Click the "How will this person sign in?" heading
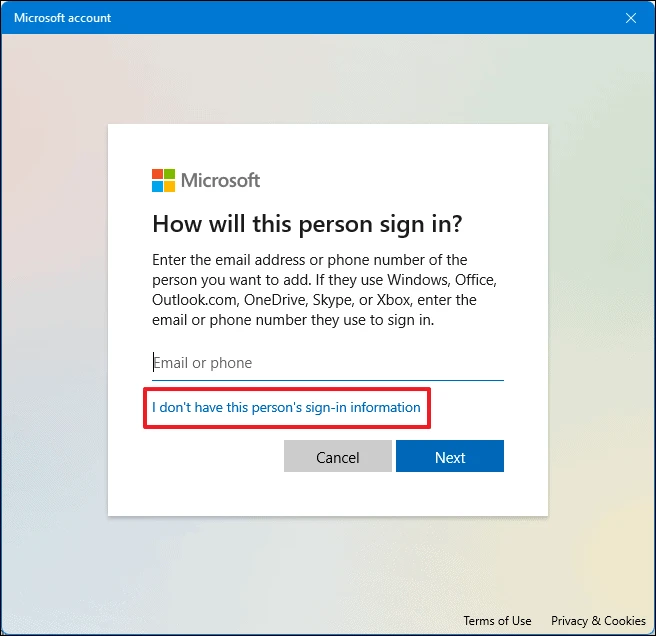 click(307, 224)
